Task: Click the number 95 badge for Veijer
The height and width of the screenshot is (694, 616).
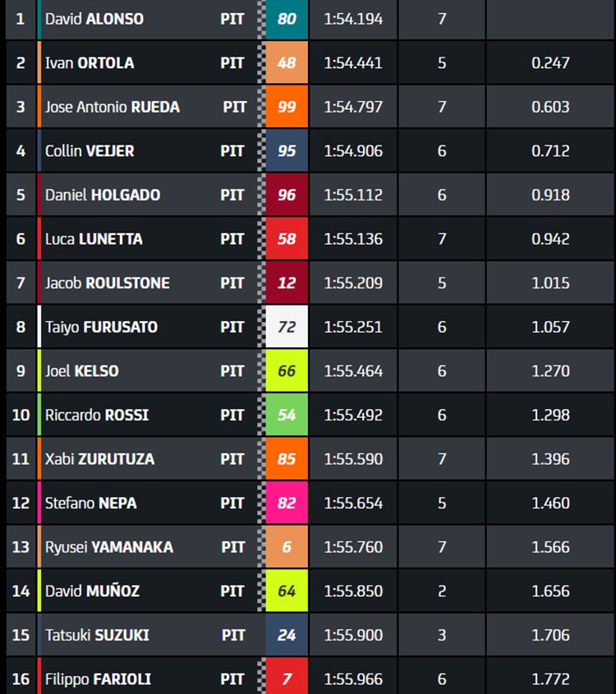Action: (x=287, y=151)
